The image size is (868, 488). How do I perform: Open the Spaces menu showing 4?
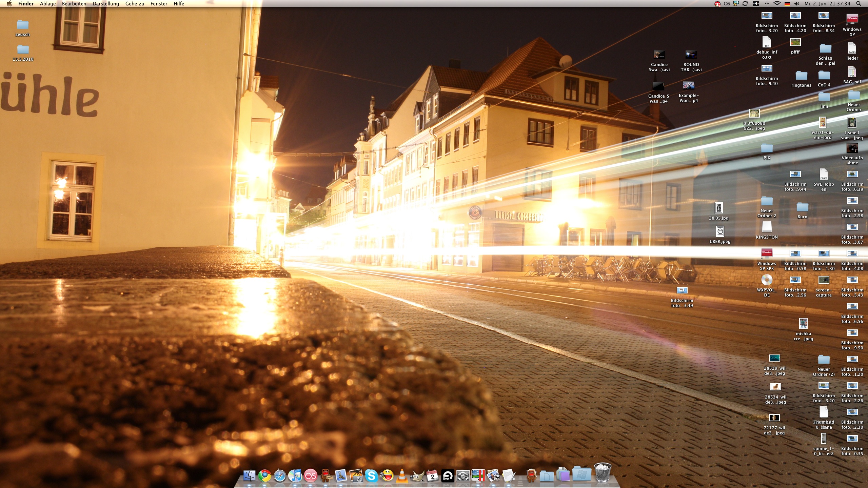tap(756, 4)
